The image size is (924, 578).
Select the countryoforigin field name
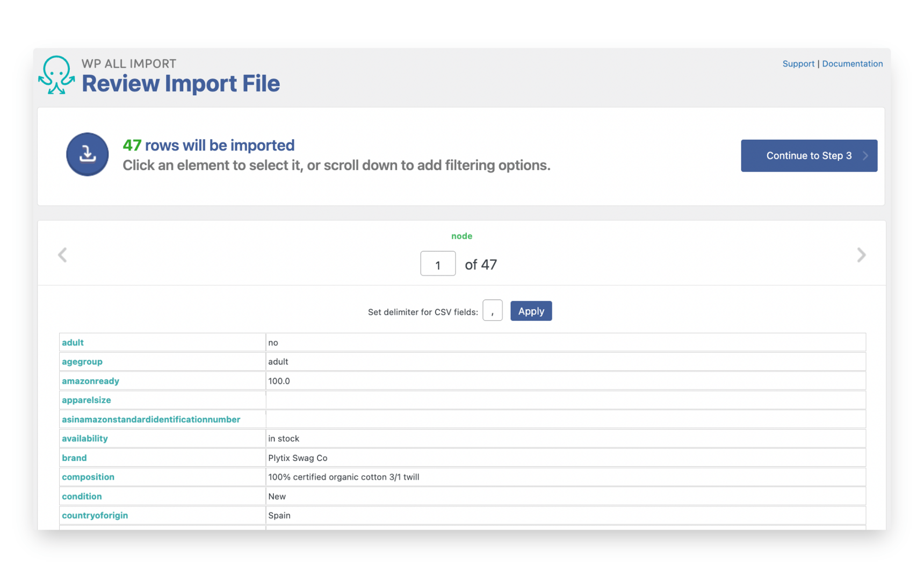tap(95, 515)
